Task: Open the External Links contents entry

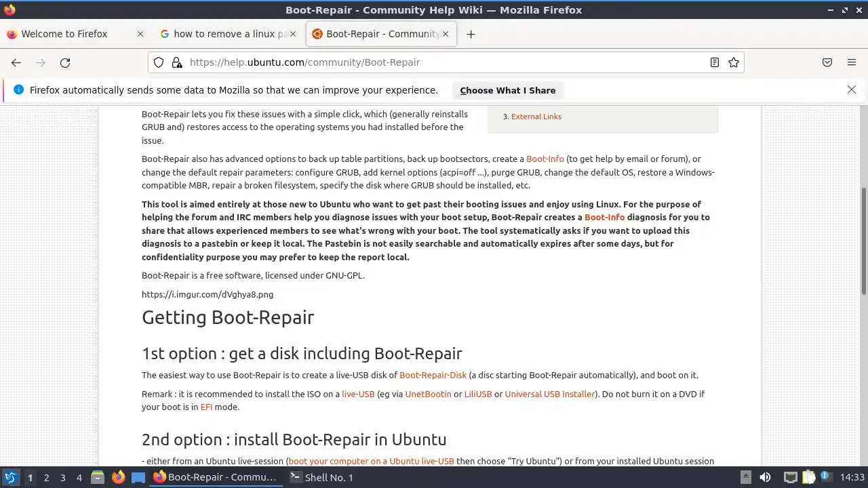Action: point(536,117)
